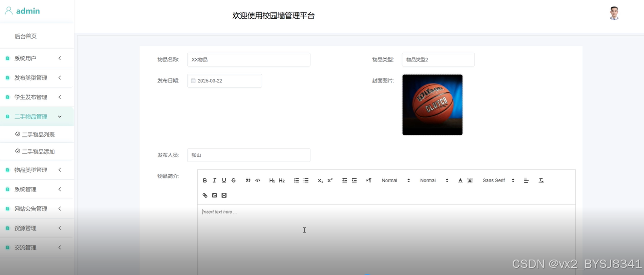Insert a blockquote in the editor
Image resolution: width=644 pixels, height=275 pixels.
(x=248, y=180)
